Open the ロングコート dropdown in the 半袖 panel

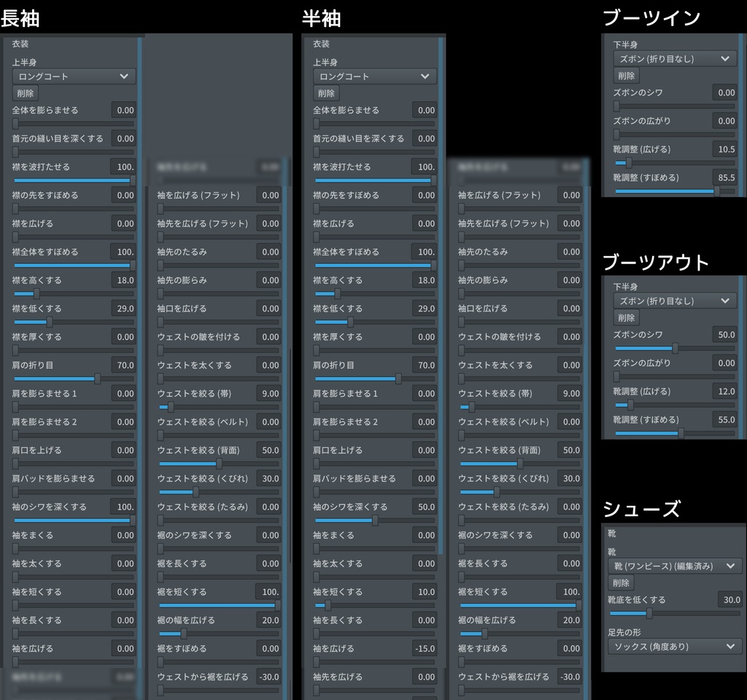[x=374, y=76]
